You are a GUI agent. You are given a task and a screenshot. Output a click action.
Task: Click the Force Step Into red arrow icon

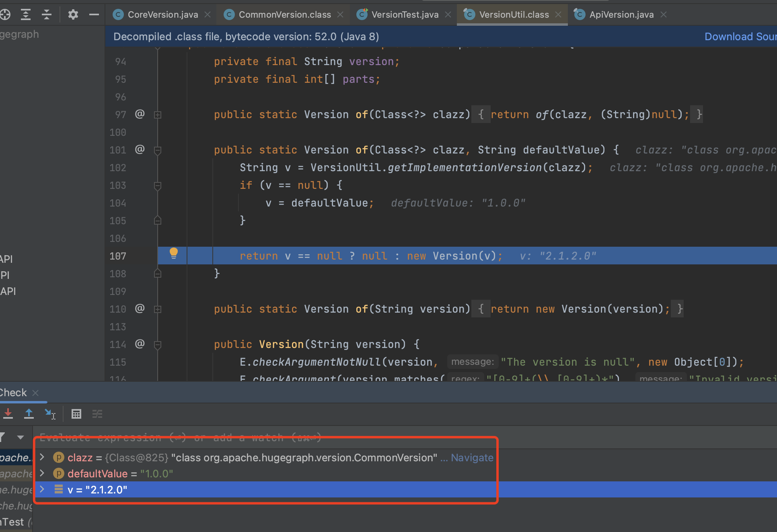(x=8, y=413)
